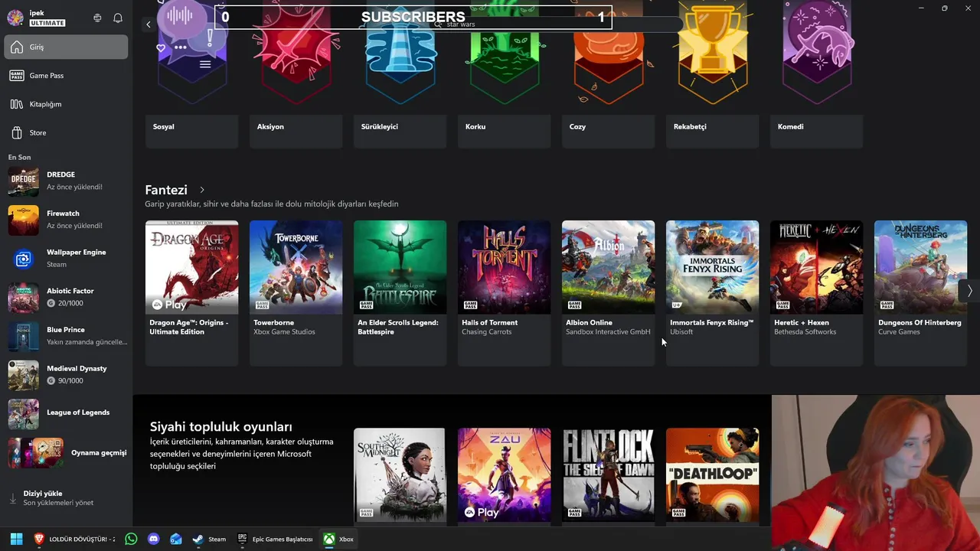Viewport: 980px width, 551px height.
Task: Open the Fantezi section heading
Action: tap(166, 190)
